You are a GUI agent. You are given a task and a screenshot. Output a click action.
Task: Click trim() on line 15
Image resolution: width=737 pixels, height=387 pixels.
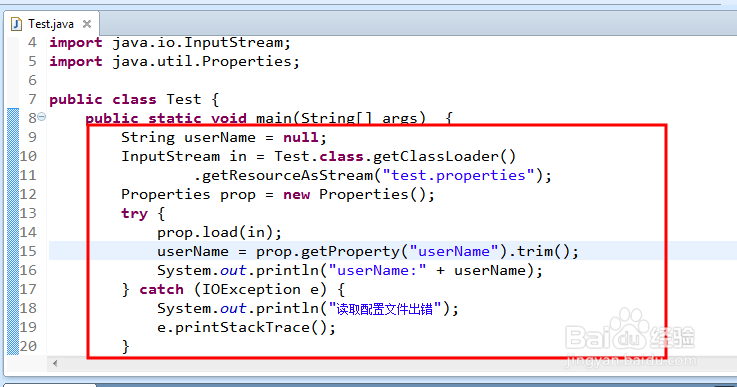[x=543, y=251]
